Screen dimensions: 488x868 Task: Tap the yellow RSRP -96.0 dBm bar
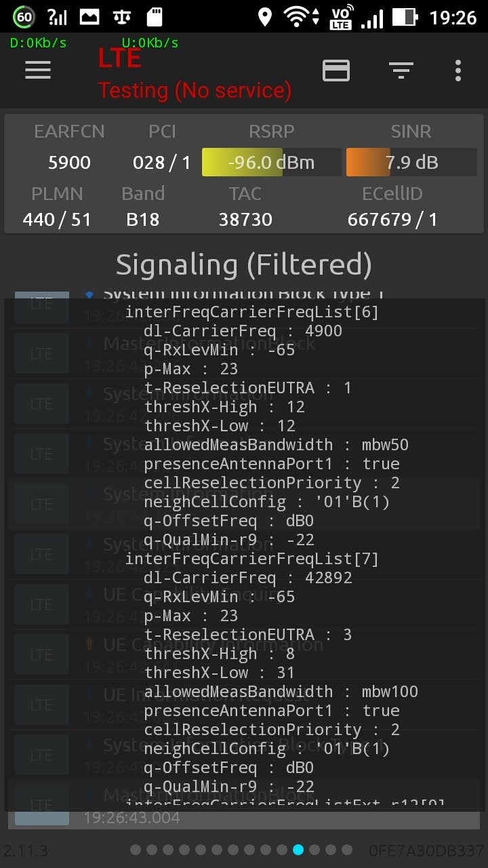[272, 163]
